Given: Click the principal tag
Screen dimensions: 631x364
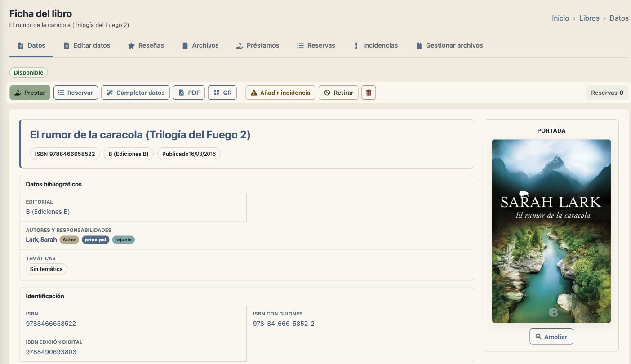Looking at the screenshot, I should coord(96,240).
